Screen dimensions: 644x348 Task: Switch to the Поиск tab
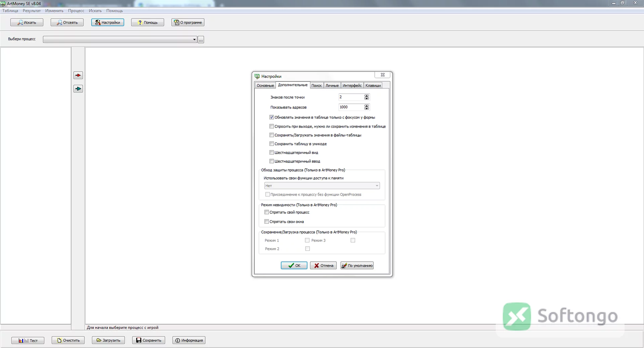click(316, 85)
